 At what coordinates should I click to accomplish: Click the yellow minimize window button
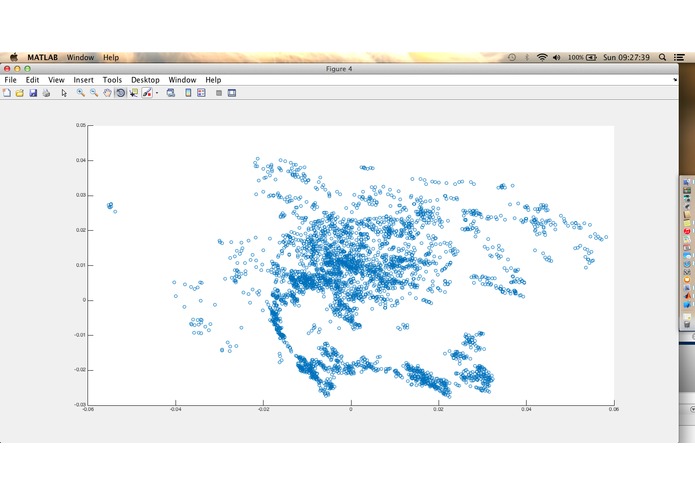[x=17, y=69]
